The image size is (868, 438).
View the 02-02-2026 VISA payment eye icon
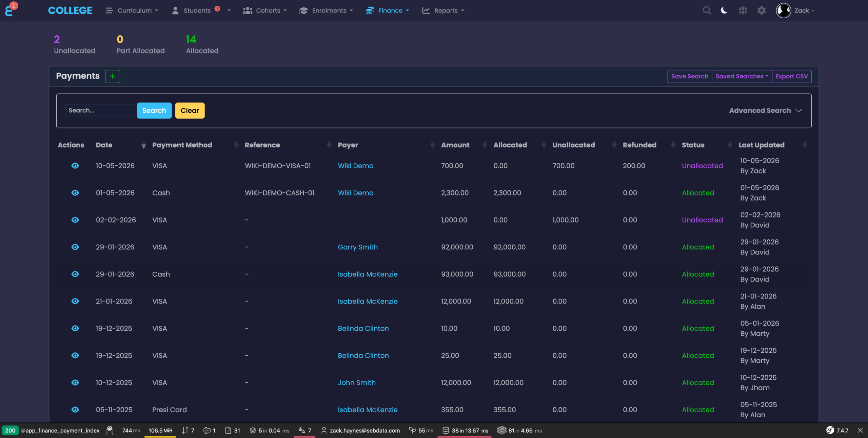coord(75,220)
